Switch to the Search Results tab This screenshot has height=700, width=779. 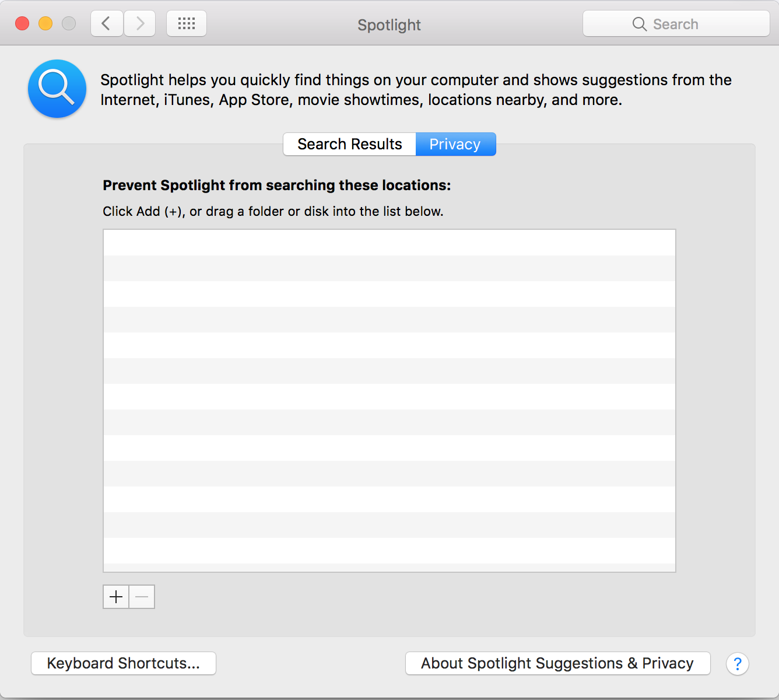[x=349, y=144]
